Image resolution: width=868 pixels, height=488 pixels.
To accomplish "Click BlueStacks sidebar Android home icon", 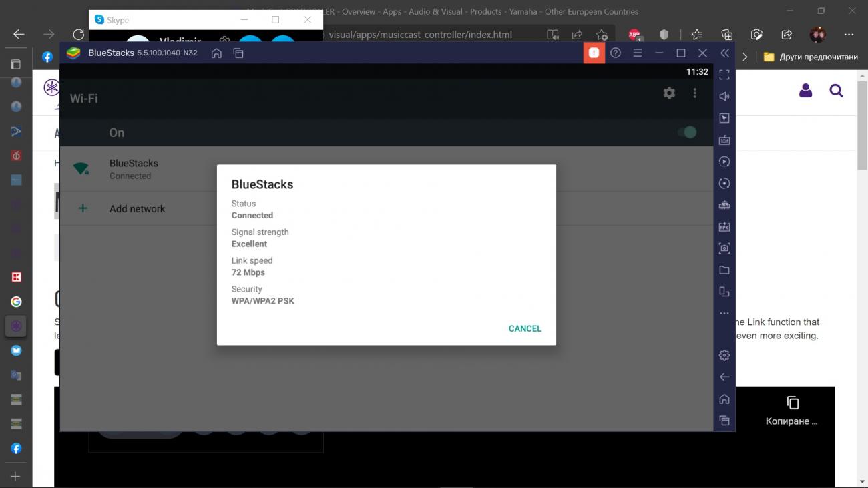I will point(724,399).
